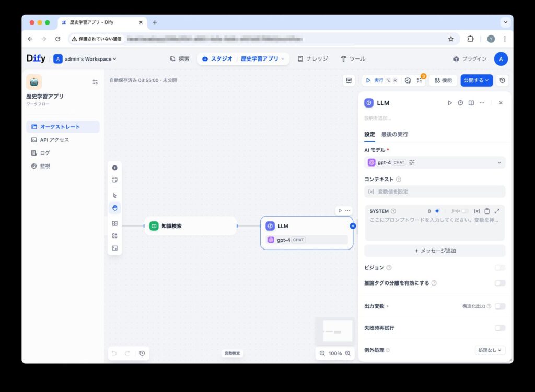Open the environment variables ENV panel
Image resolution: width=535 pixels, height=392 pixels.
point(349,80)
